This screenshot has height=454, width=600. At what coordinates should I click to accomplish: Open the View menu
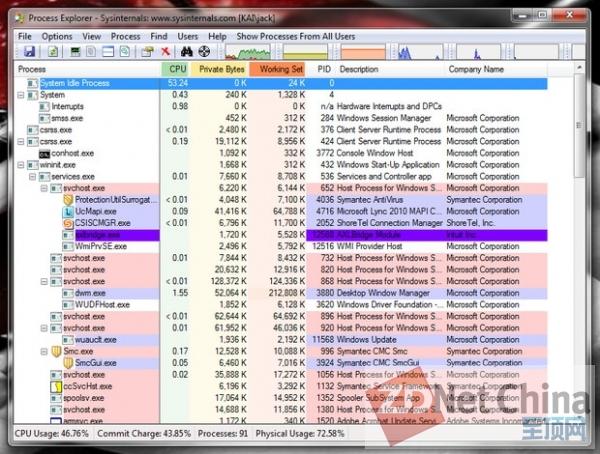coord(91,36)
